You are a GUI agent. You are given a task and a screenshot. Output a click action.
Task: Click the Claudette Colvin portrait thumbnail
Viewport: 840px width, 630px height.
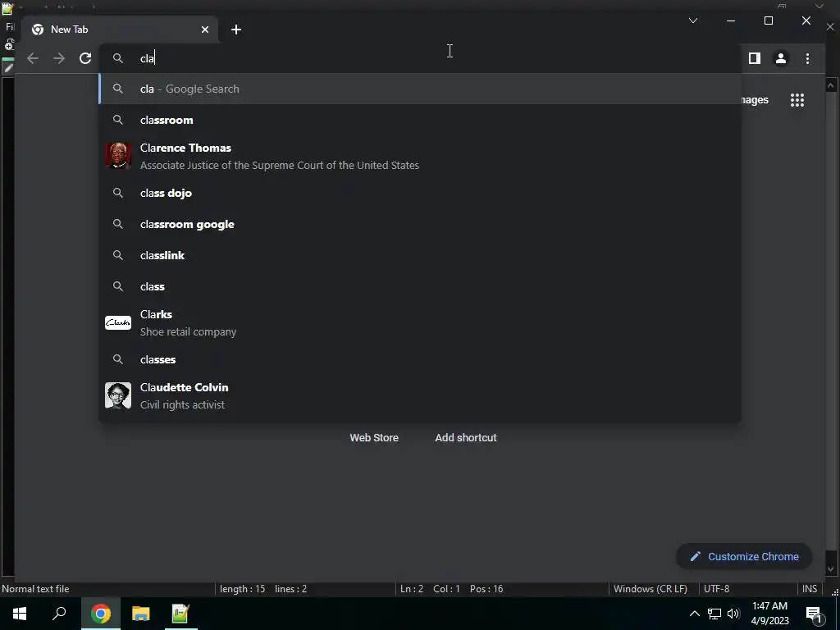coord(118,395)
